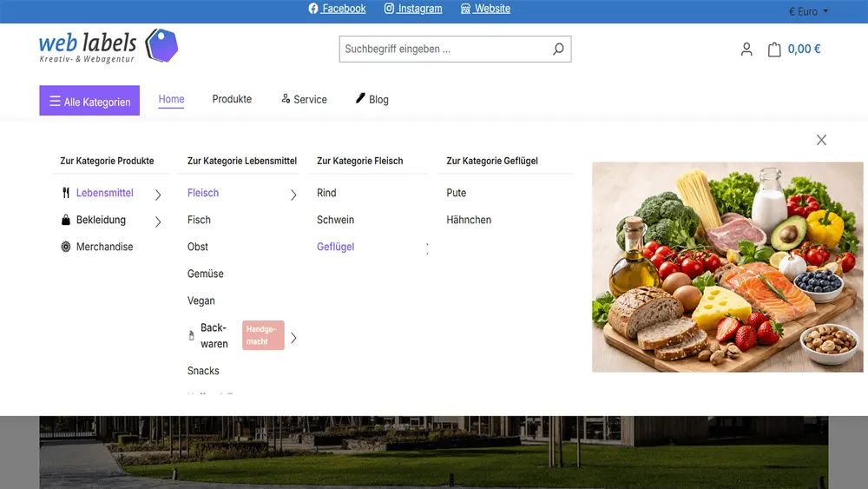Open the Service navigation item
Screen dimensions: 868x489
[x=304, y=99]
